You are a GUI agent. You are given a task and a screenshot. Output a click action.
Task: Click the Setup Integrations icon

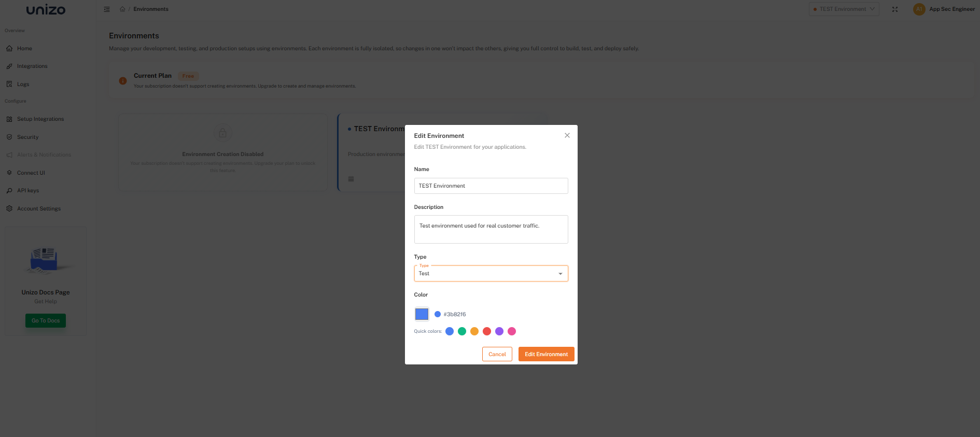tap(9, 119)
